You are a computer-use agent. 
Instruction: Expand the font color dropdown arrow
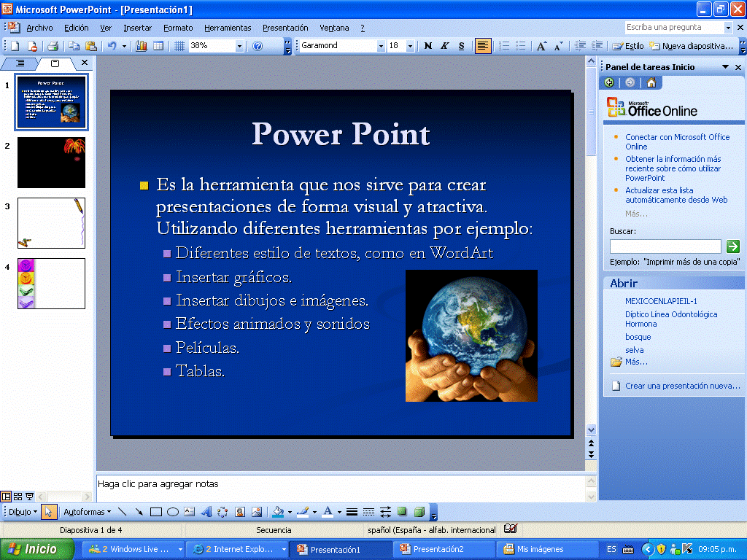(339, 513)
